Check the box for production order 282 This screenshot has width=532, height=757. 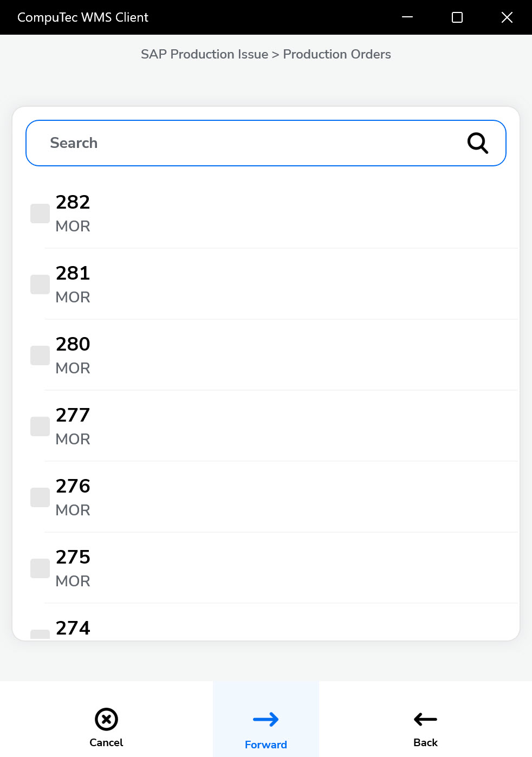pyautogui.click(x=40, y=213)
